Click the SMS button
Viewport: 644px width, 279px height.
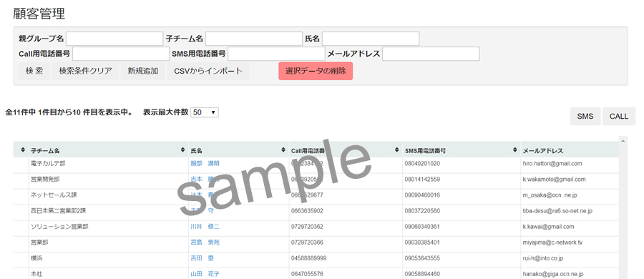point(585,117)
